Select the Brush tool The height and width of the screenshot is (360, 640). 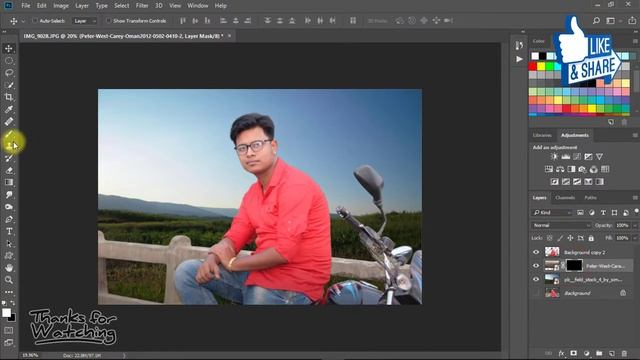coord(9,134)
